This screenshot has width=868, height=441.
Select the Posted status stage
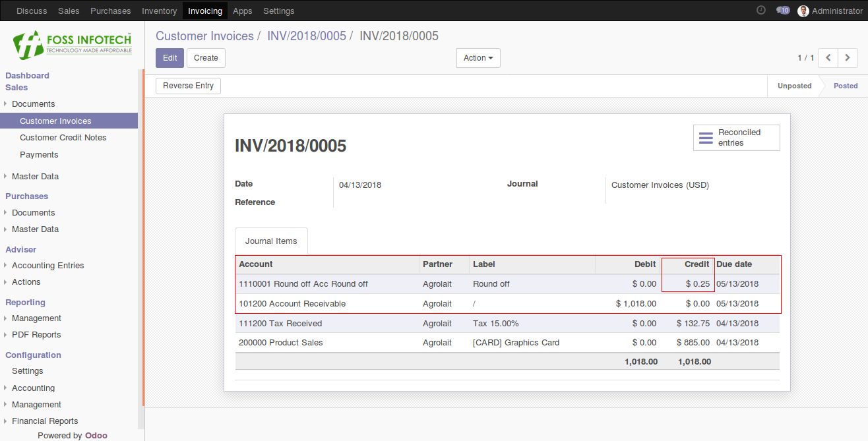pyautogui.click(x=846, y=86)
